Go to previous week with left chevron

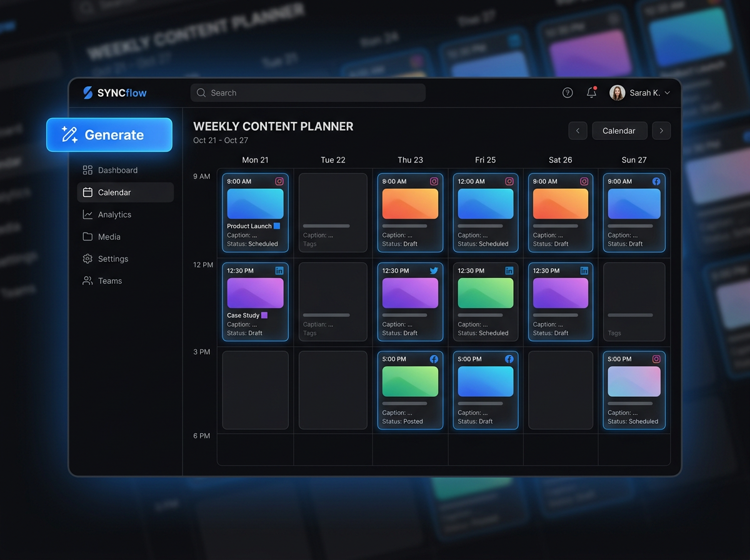(x=577, y=131)
